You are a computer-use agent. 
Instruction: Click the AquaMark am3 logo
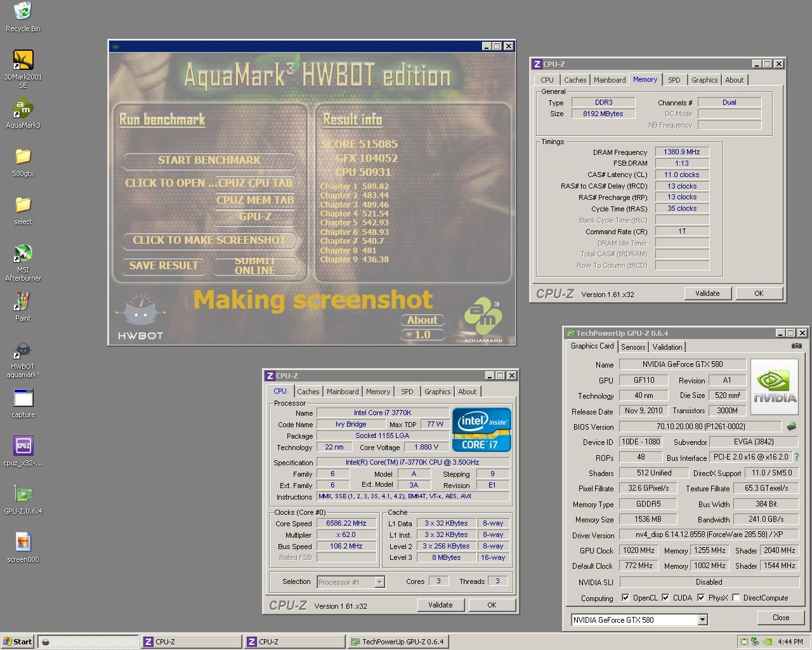tap(483, 321)
